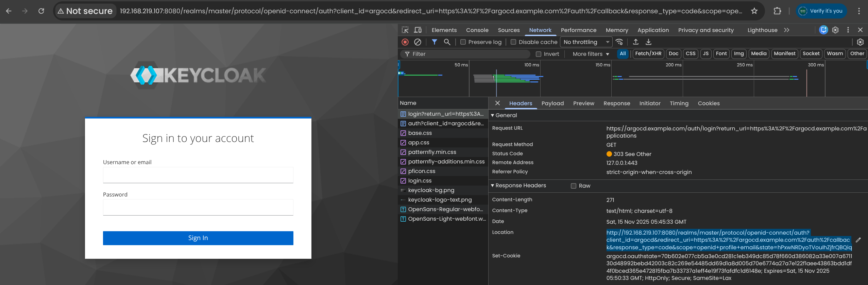Switch to the Elements tab
The height and width of the screenshot is (285, 868).
pos(444,30)
